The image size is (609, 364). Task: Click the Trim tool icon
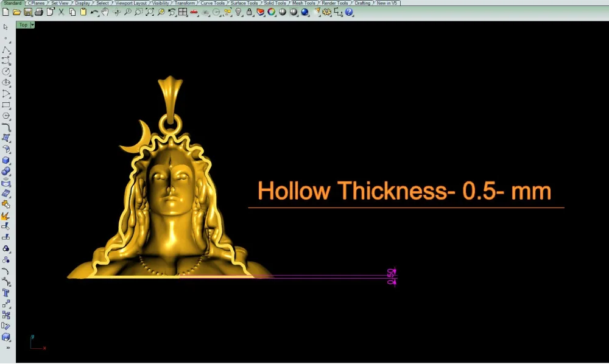pos(6,226)
